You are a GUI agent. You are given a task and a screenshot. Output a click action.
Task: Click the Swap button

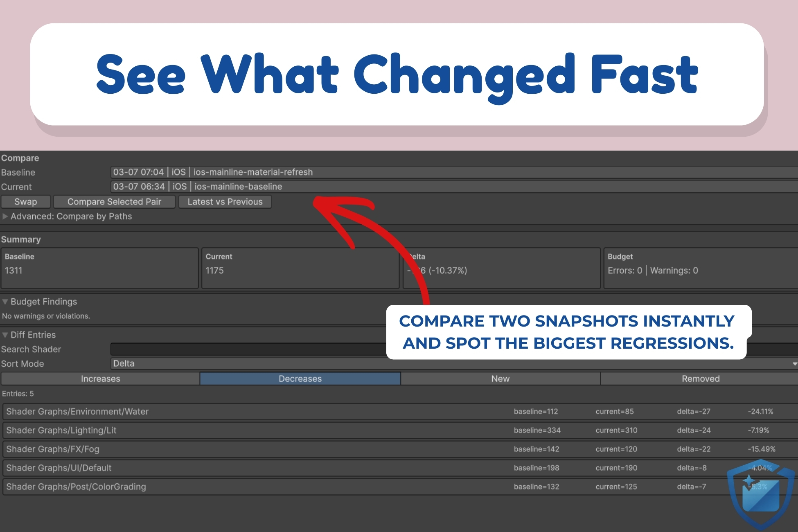25,202
